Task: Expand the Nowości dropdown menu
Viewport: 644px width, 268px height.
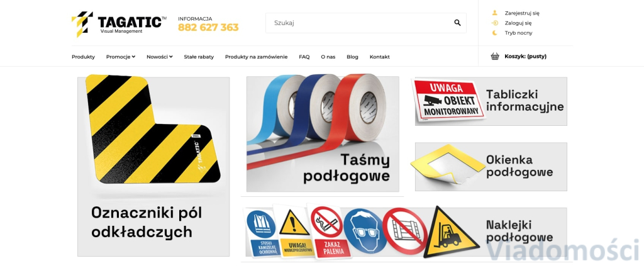Action: click(159, 57)
